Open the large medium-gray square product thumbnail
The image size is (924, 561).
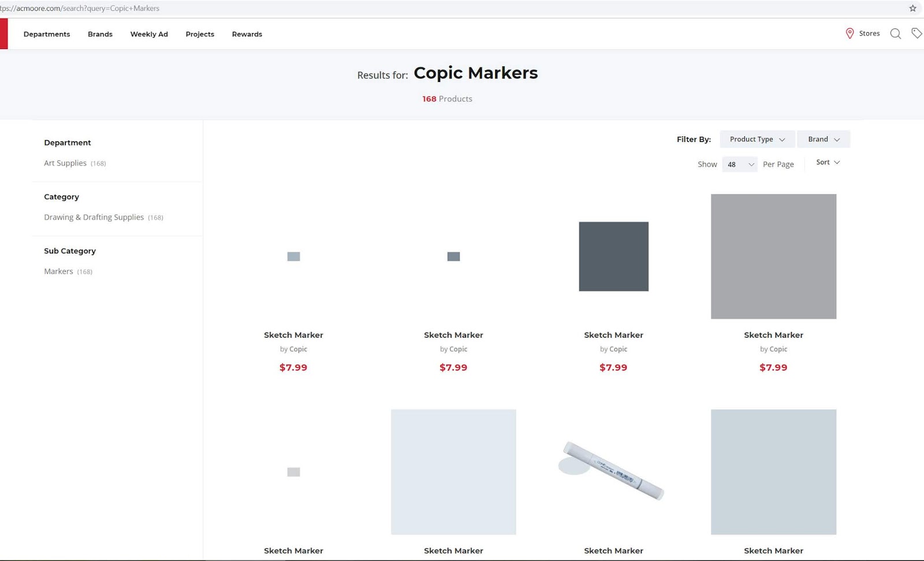coord(773,256)
